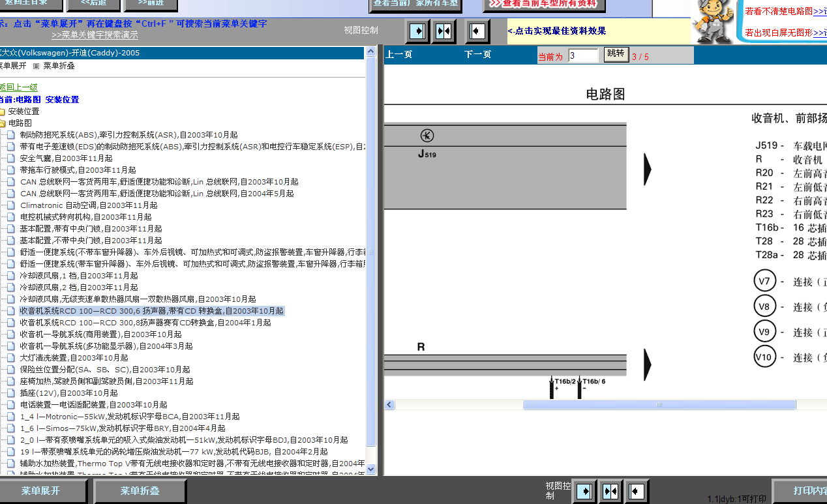Open CAN 总线联网 entry dated 2004年5月

coord(157,194)
